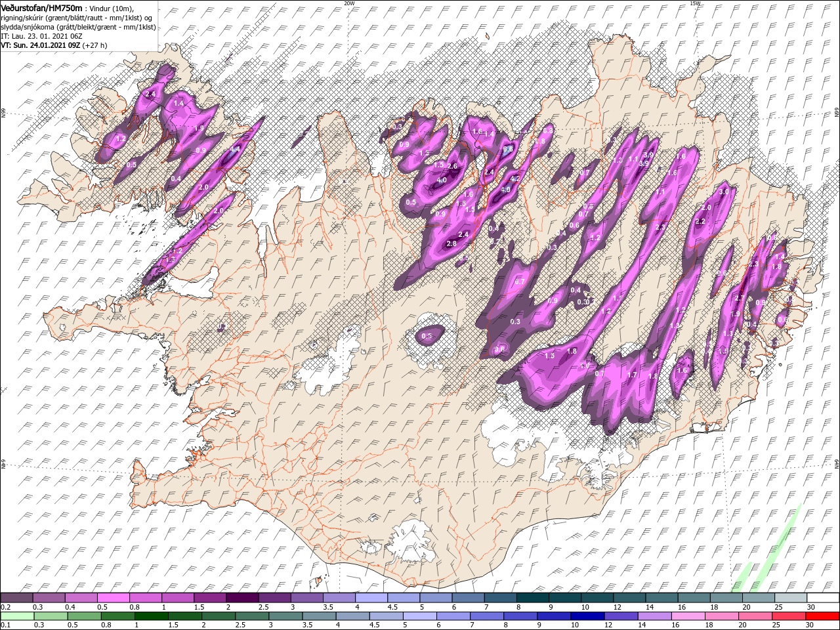Pick the light blue 4 swatch, upper legend
Viewport: 840px width, 630px height.
[371, 598]
